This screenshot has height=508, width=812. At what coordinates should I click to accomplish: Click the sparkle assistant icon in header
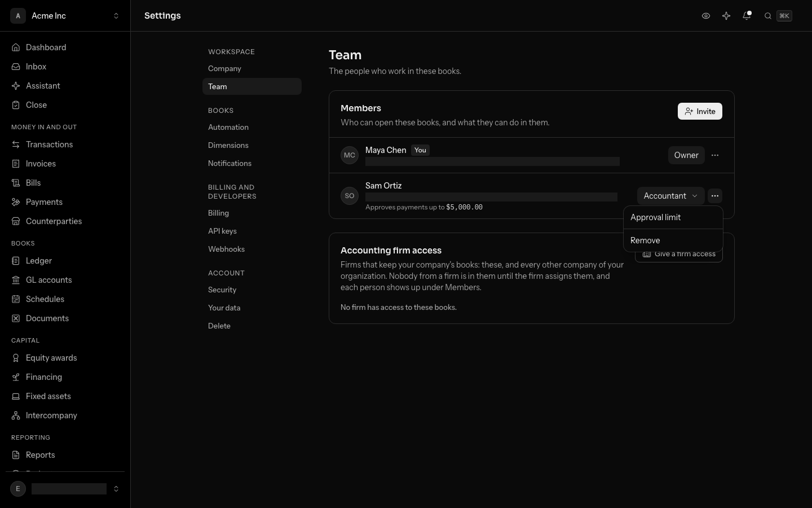pyautogui.click(x=726, y=16)
